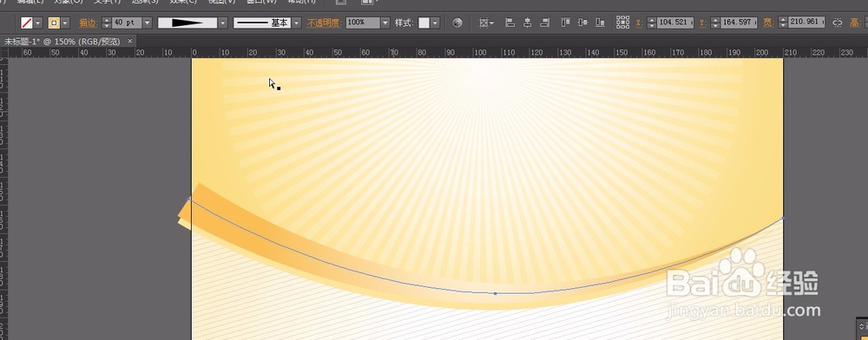This screenshot has height=340, width=868.
Task: Open the 窗口(W) menu
Action: [261, 2]
